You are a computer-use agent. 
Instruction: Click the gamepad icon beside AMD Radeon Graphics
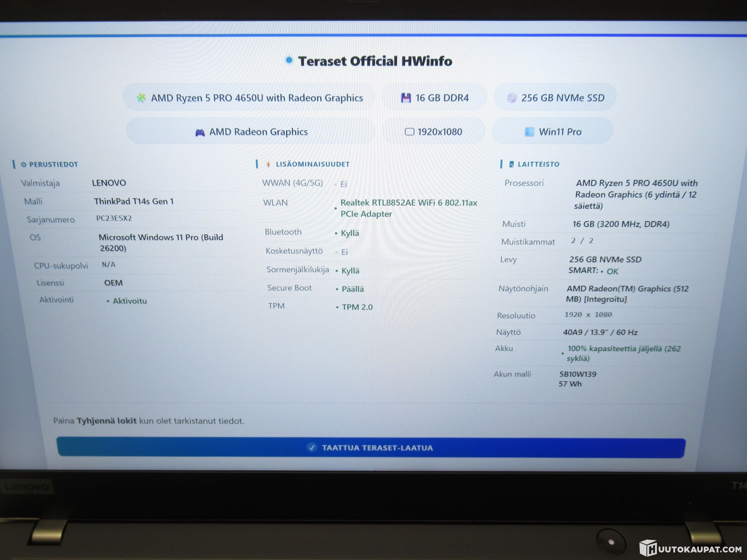(200, 132)
